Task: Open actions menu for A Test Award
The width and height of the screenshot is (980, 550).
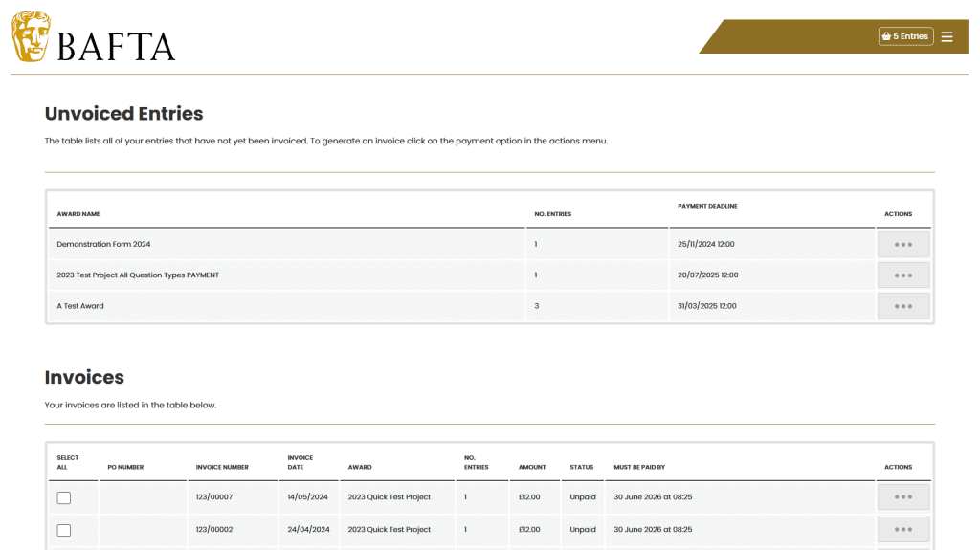Action: (903, 306)
